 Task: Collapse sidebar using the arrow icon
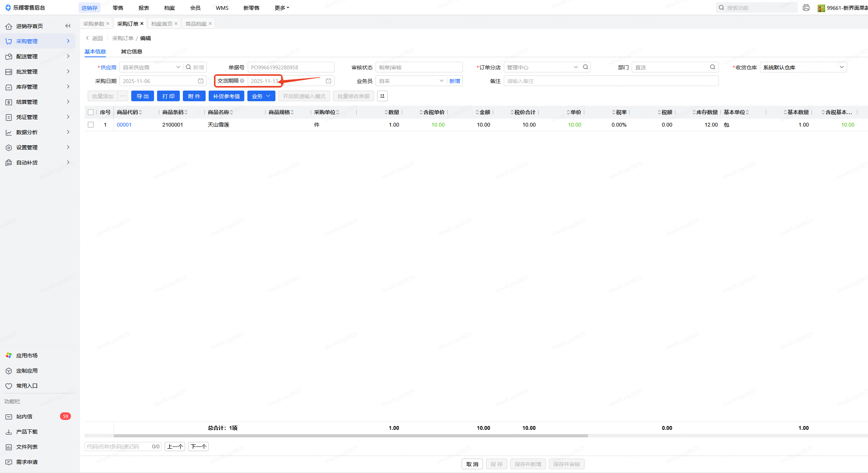click(68, 26)
